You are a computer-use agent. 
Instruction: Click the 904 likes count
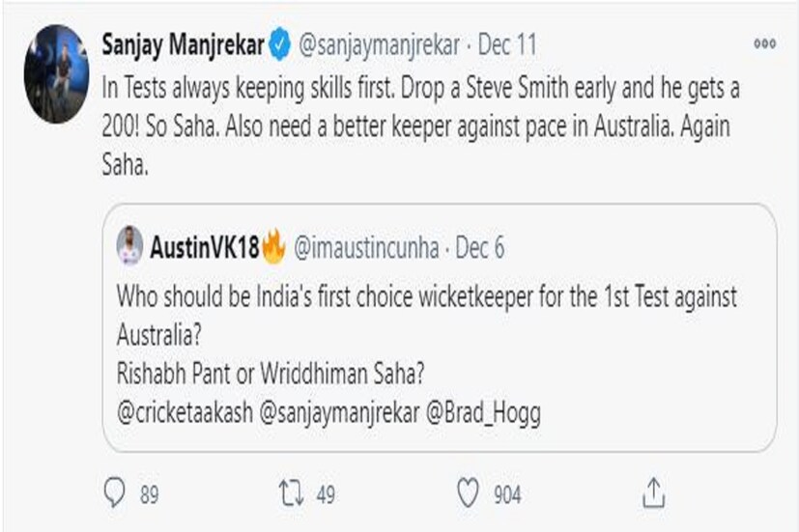(x=507, y=494)
